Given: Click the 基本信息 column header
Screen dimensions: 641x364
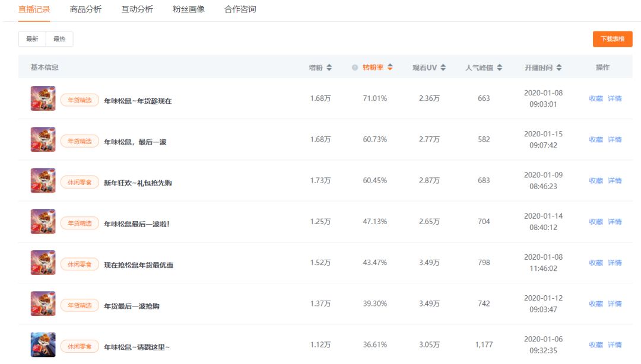Looking at the screenshot, I should [45, 68].
